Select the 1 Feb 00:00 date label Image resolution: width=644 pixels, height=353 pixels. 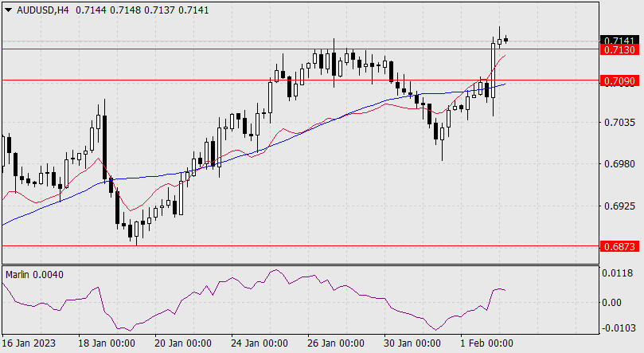coord(486,343)
